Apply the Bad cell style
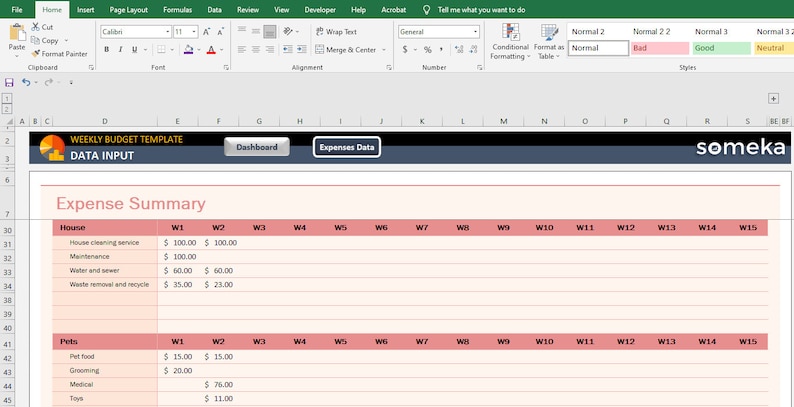The width and height of the screenshot is (794, 407). pos(660,48)
